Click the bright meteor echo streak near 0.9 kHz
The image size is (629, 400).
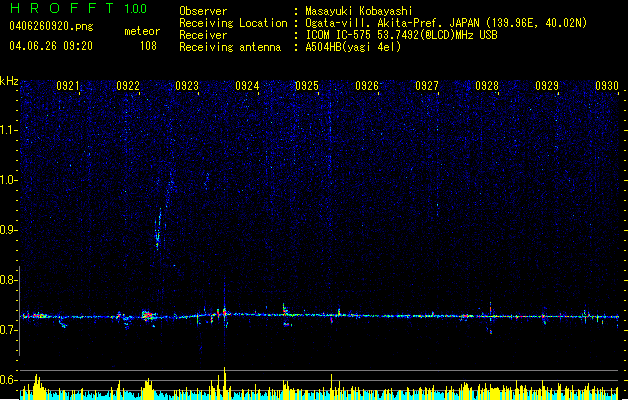(x=158, y=229)
